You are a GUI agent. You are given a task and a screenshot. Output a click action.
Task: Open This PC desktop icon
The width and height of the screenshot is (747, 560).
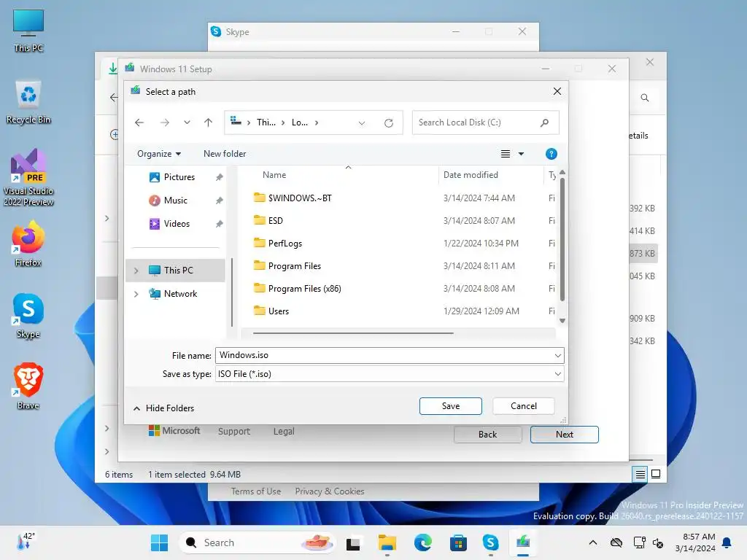28,31
